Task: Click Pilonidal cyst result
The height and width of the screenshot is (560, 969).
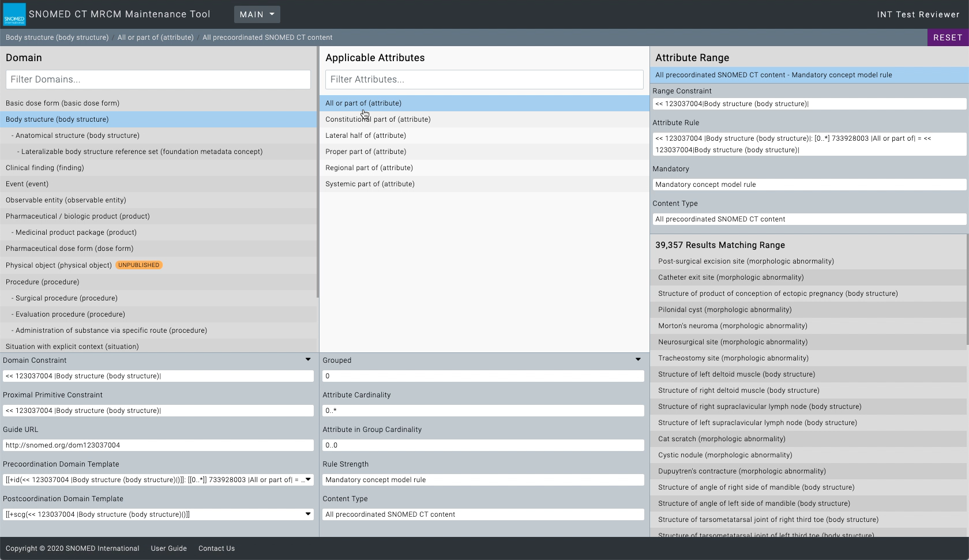Action: pos(808,310)
